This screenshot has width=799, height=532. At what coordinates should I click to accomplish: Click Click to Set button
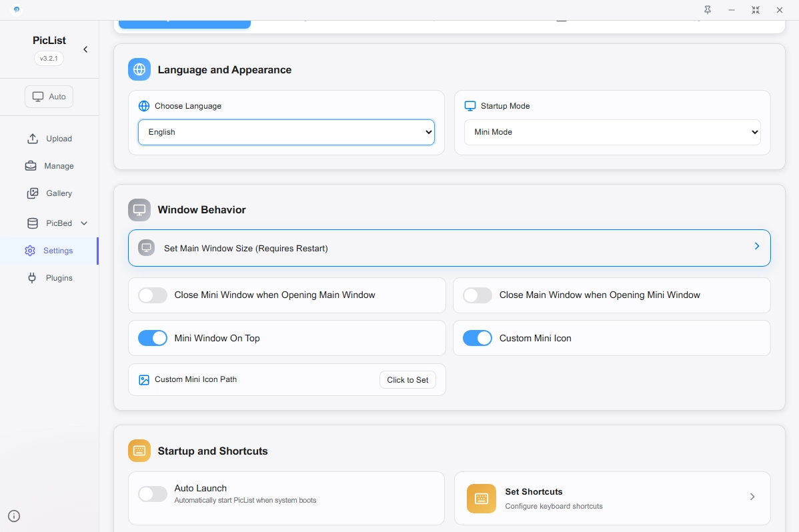click(408, 380)
